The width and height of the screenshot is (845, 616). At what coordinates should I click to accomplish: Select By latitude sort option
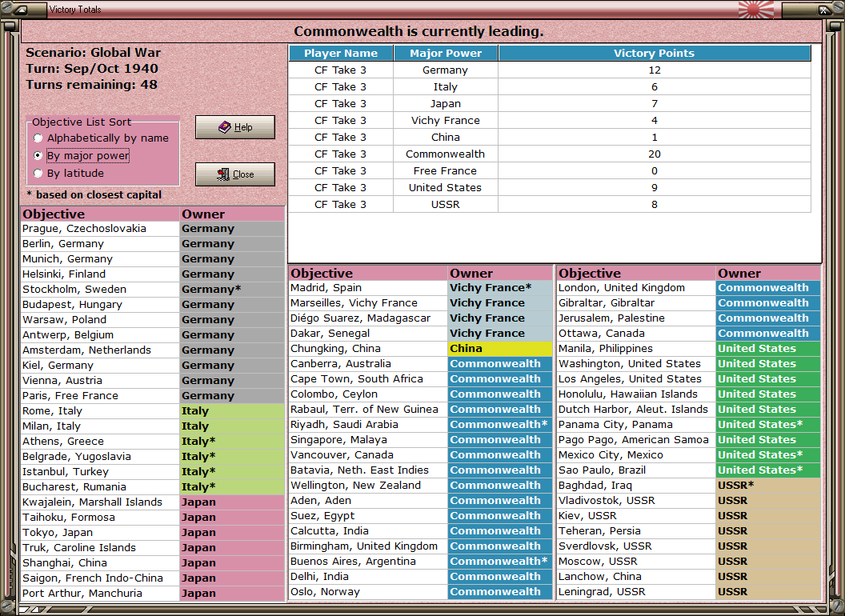click(x=38, y=173)
